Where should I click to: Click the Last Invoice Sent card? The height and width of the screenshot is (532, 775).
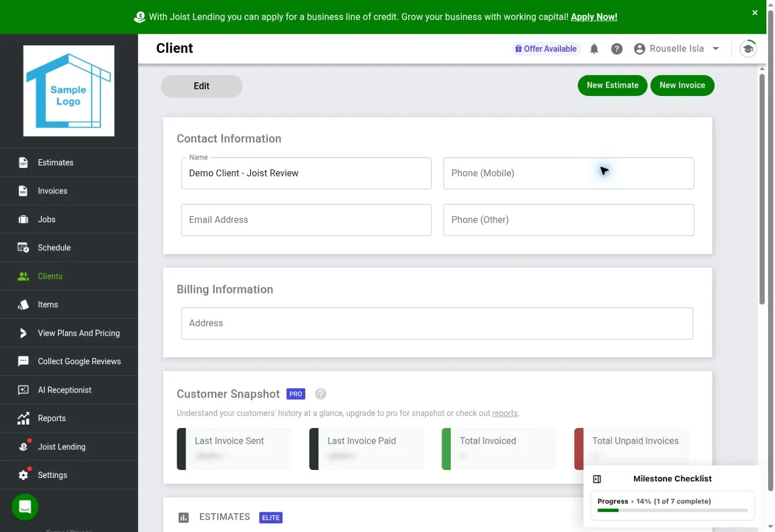[x=234, y=449]
